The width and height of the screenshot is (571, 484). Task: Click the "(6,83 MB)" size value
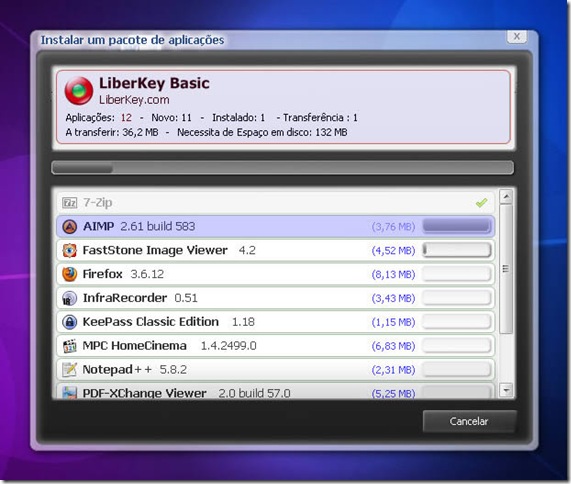tap(393, 346)
